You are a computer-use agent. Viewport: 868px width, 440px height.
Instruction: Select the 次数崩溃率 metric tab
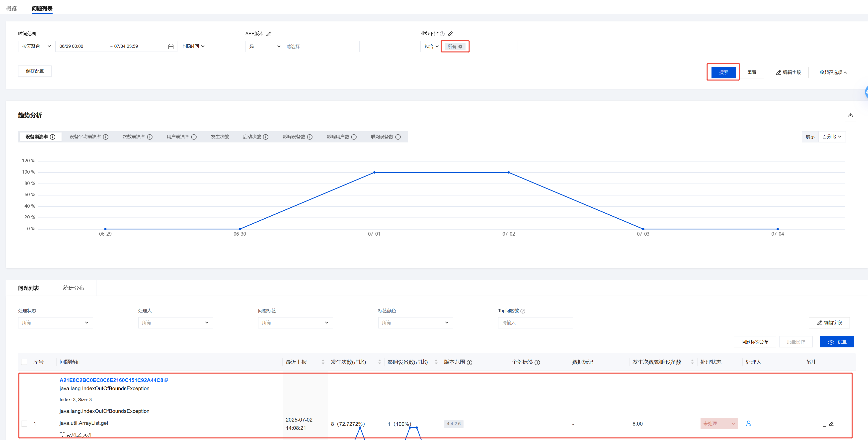point(134,137)
